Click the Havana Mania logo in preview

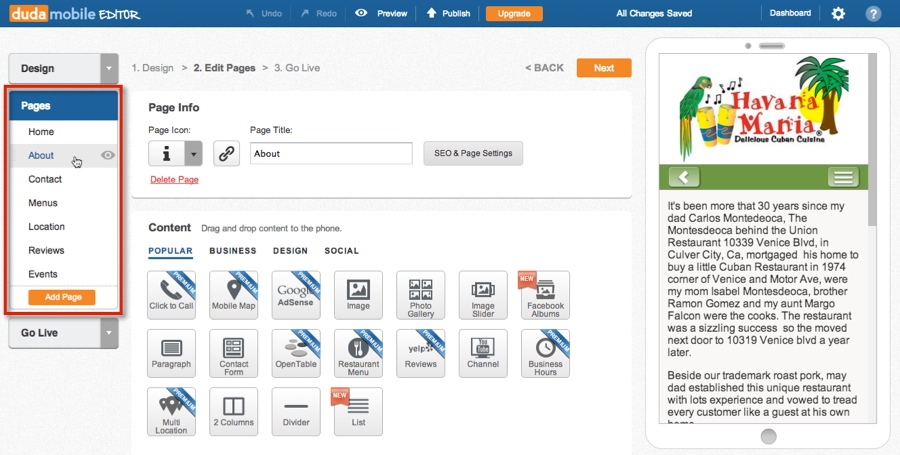(x=763, y=107)
